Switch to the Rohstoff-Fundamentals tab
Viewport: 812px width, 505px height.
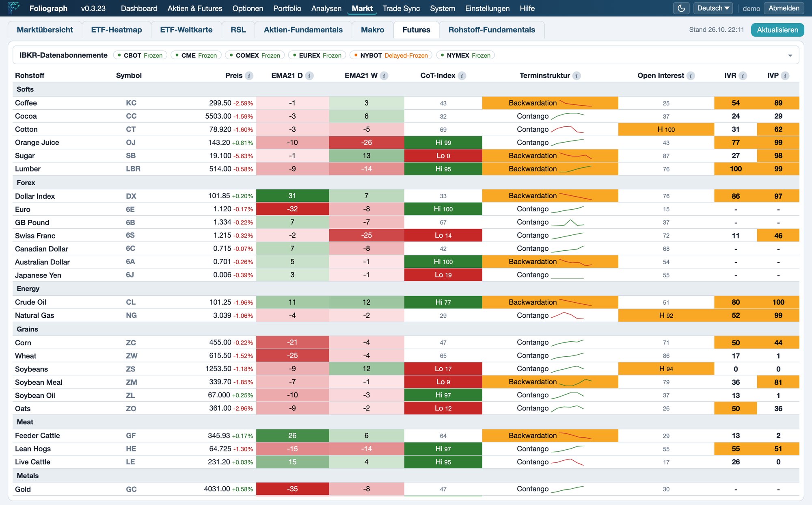[492, 30]
